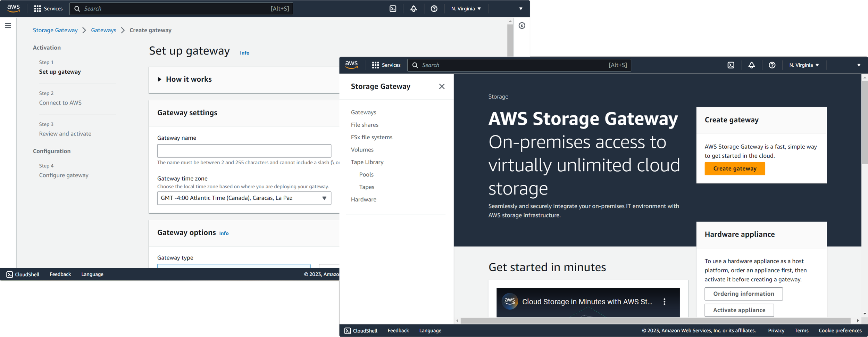Open CloudShell icon in front window header
The height and width of the screenshot is (337, 868).
point(731,65)
